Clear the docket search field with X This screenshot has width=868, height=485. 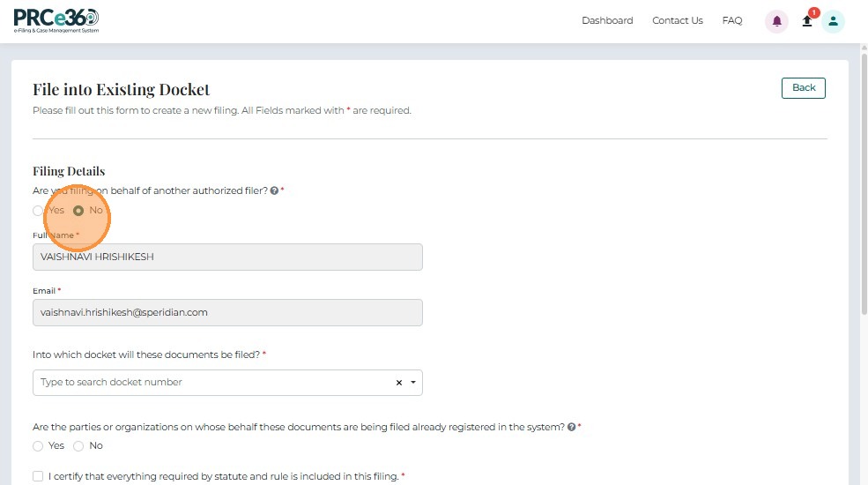click(x=398, y=383)
